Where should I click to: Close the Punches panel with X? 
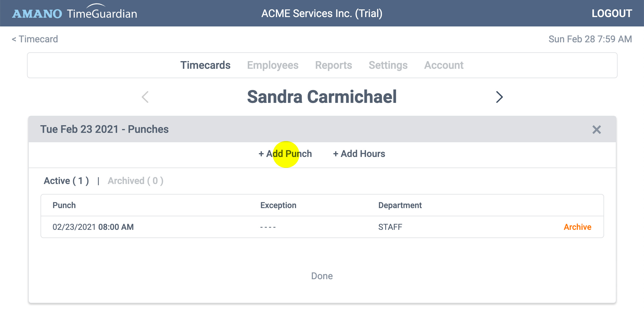596,130
